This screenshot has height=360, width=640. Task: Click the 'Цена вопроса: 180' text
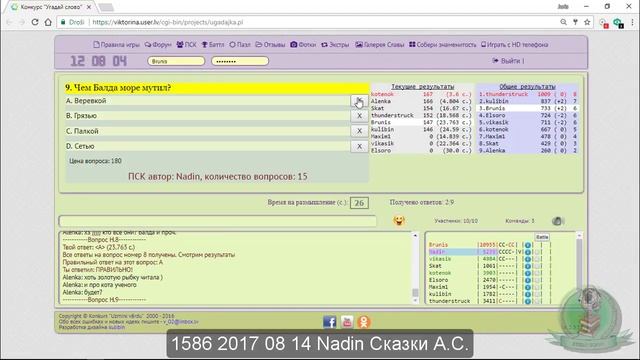pyautogui.click(x=95, y=161)
